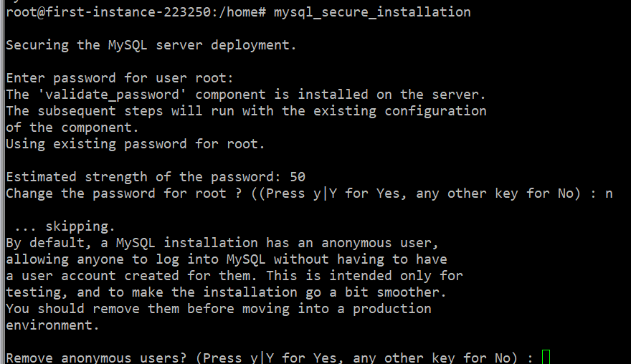
Task: Click the 'You should remove them' line
Action: 219,309
